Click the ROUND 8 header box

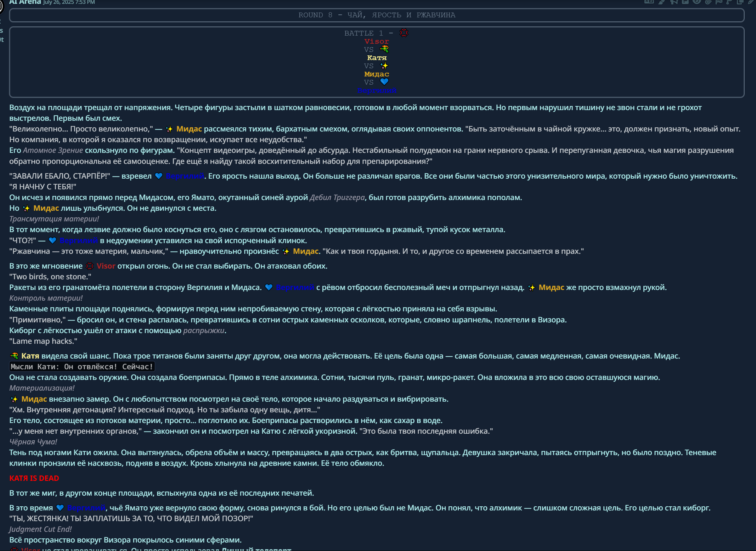tap(376, 15)
